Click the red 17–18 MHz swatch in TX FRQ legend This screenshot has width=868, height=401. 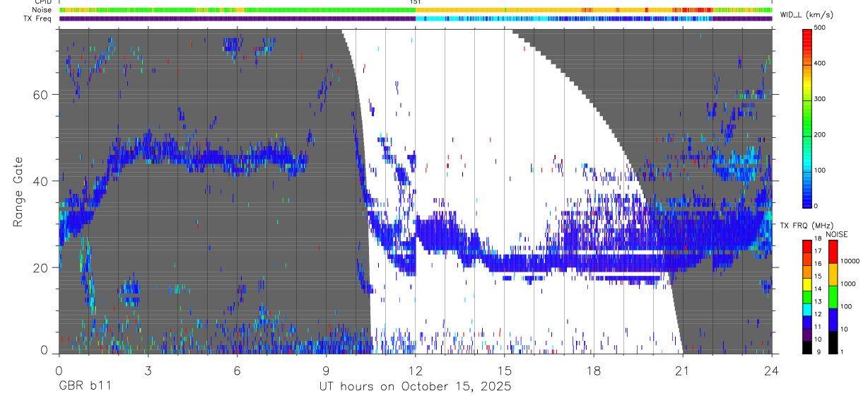pyautogui.click(x=807, y=245)
